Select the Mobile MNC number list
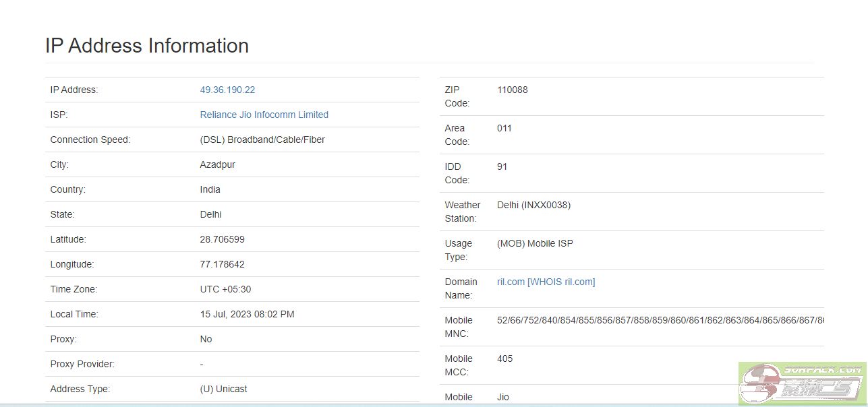 click(x=661, y=320)
